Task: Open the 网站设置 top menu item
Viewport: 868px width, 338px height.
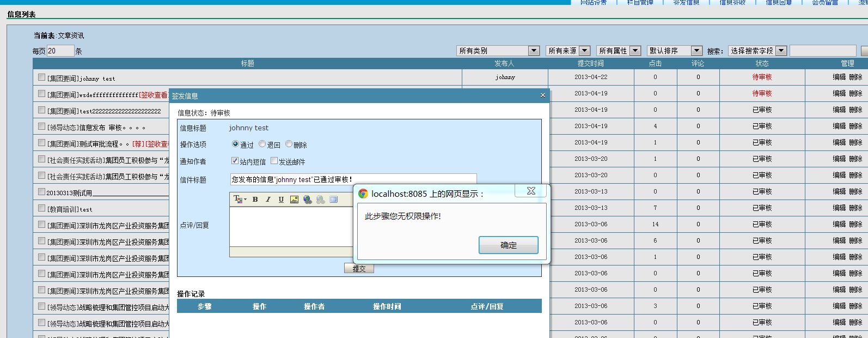Action: pyautogui.click(x=593, y=3)
